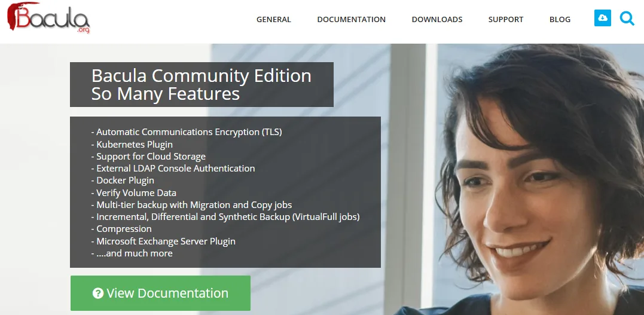Click the 'Bacula Community Edition' heading

[x=201, y=77]
